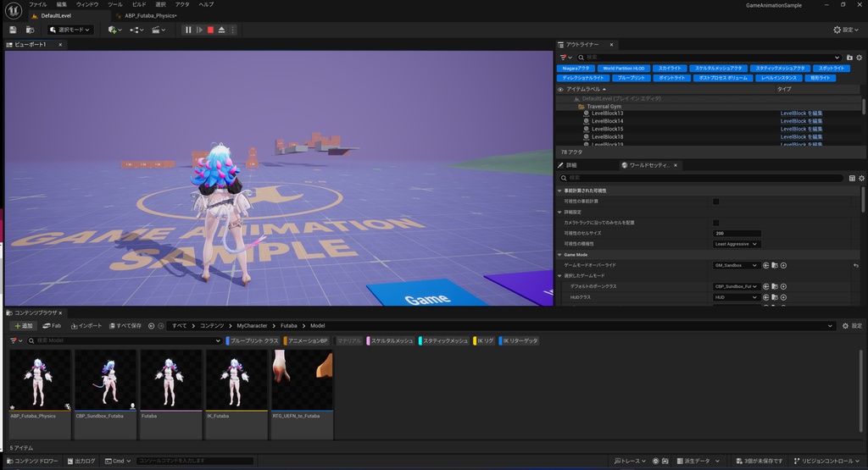The image size is (868, 470).
Task: Toggle the スポットライト filter
Action: pyautogui.click(x=832, y=69)
